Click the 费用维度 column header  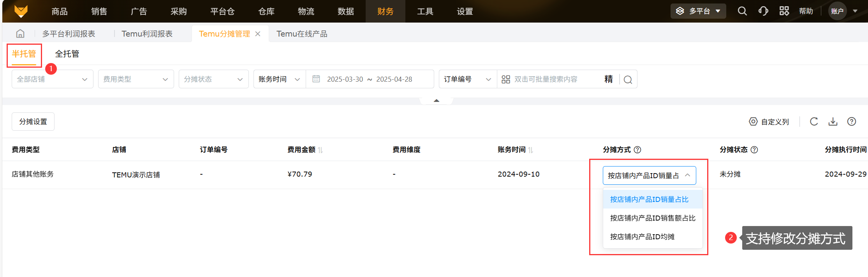pos(407,150)
